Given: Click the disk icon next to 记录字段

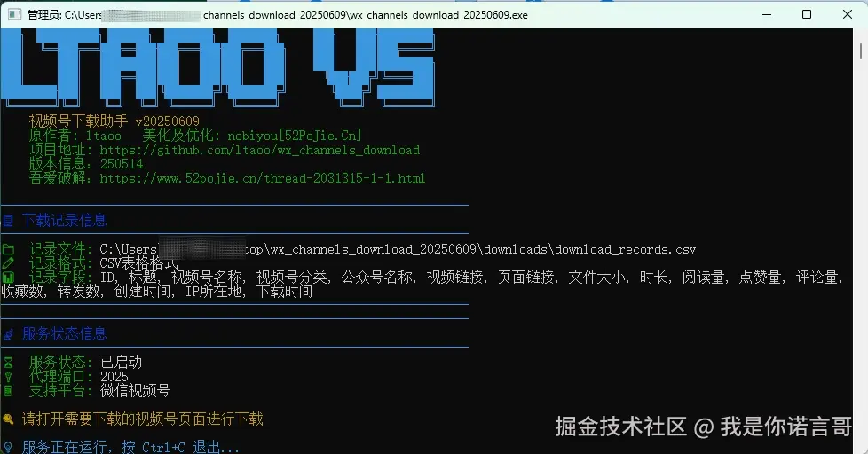Looking at the screenshot, I should 8,278.
